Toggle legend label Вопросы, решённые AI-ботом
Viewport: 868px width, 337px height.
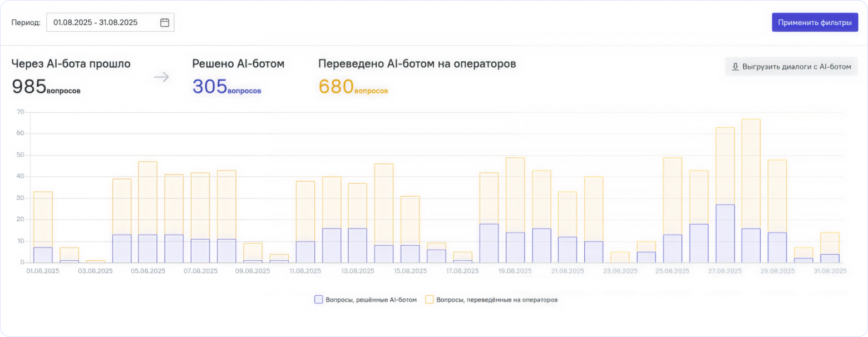pyautogui.click(x=371, y=300)
